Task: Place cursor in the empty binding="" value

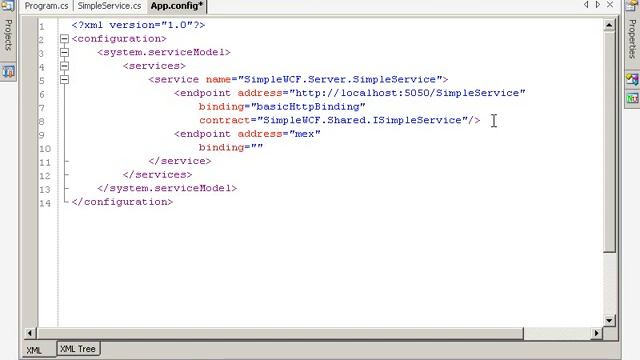Action: coord(257,147)
